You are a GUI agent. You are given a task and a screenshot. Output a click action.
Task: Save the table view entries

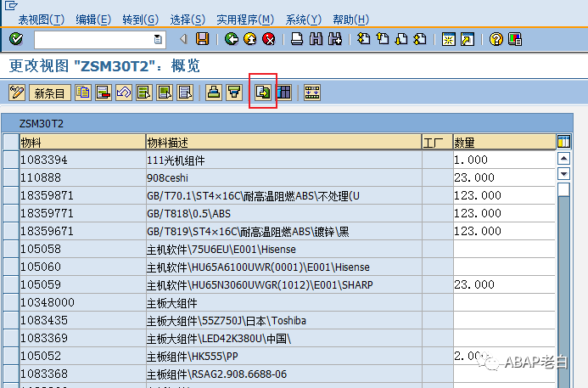point(203,39)
